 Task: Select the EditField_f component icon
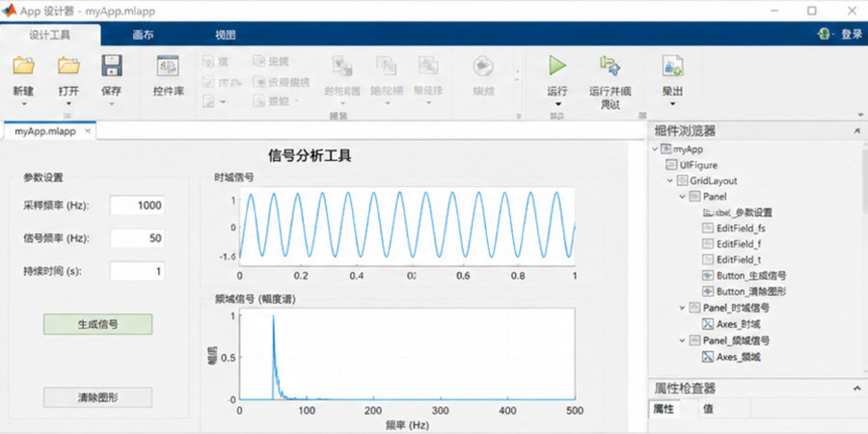coord(708,244)
